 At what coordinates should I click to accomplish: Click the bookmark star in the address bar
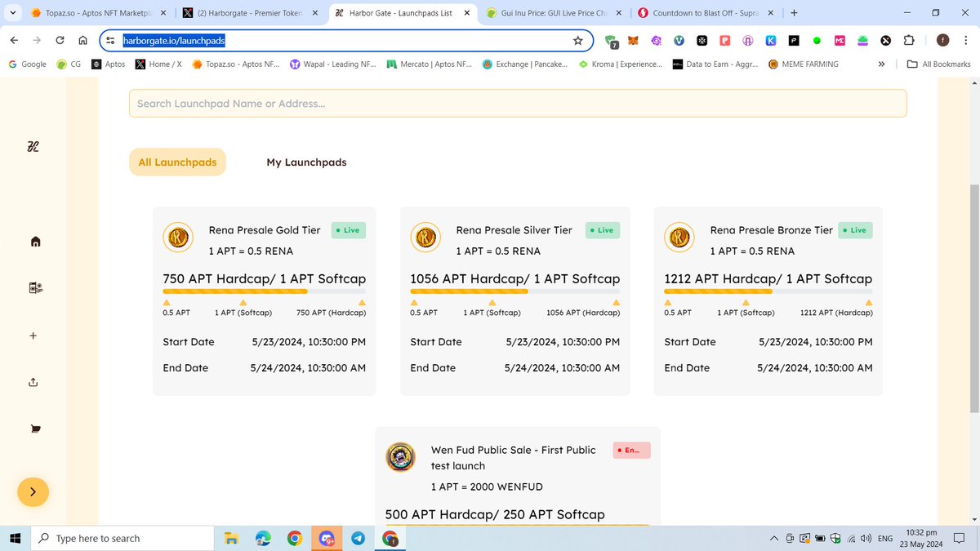pyautogui.click(x=577, y=39)
